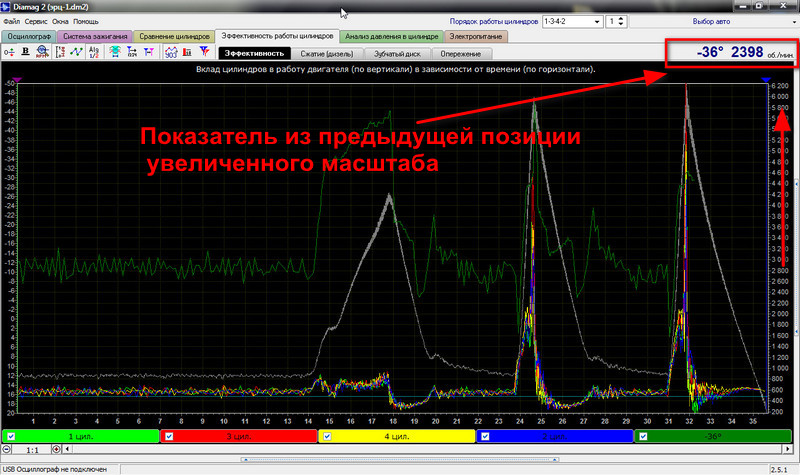Select the "Сжатие (дизель)" sub-tab
This screenshot has width=800, height=475.
click(x=327, y=54)
